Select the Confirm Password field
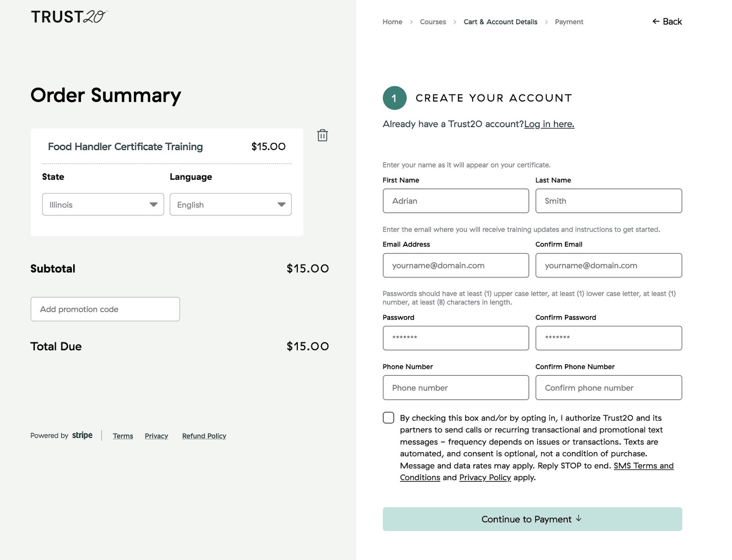The image size is (732, 560). click(608, 338)
